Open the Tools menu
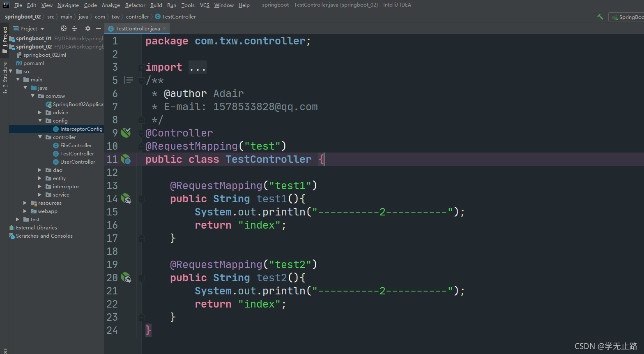The image size is (644, 354). click(x=188, y=5)
